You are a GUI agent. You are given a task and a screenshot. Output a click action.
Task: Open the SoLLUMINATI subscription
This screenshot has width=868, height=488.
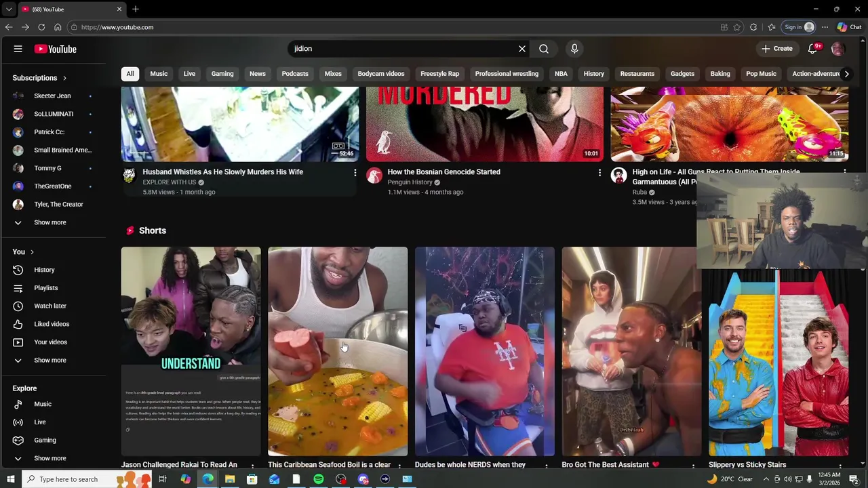(x=52, y=114)
